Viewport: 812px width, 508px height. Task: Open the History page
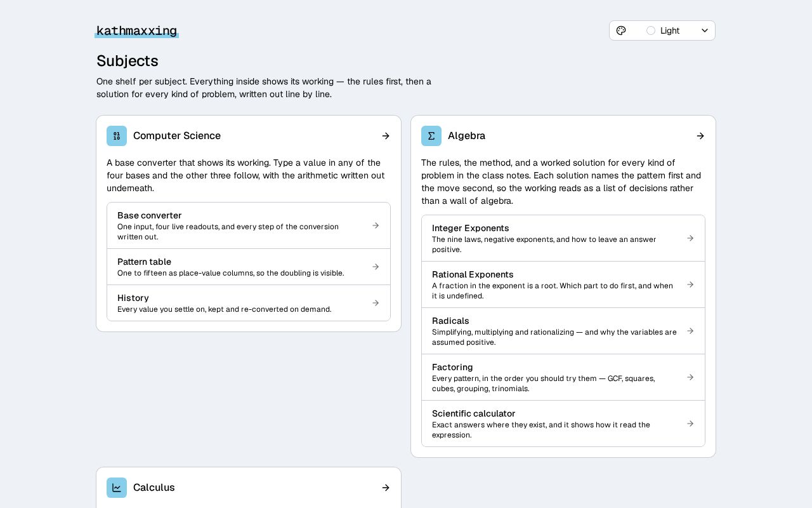(249, 303)
